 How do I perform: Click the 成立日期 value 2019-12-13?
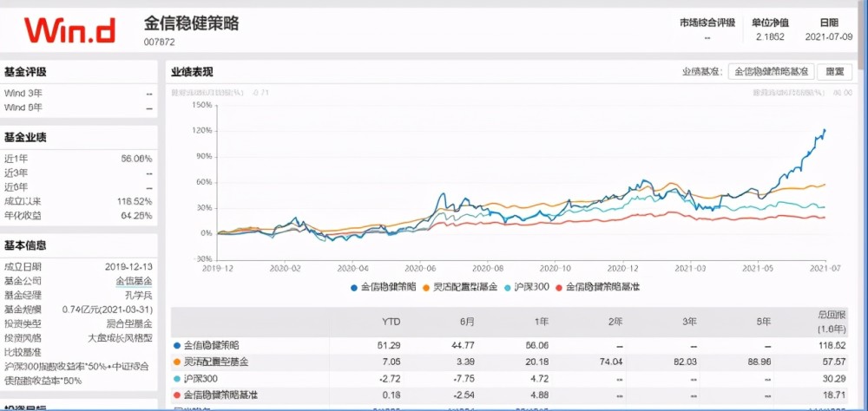pyautogui.click(x=128, y=266)
